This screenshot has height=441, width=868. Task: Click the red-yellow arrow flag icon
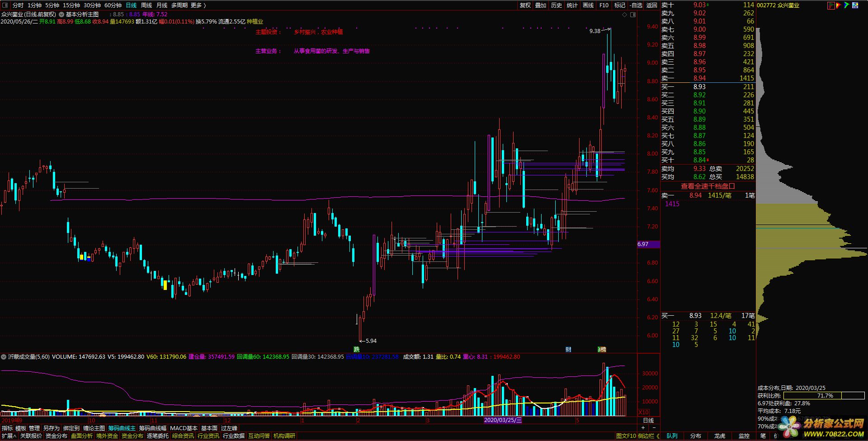click(839, 5)
